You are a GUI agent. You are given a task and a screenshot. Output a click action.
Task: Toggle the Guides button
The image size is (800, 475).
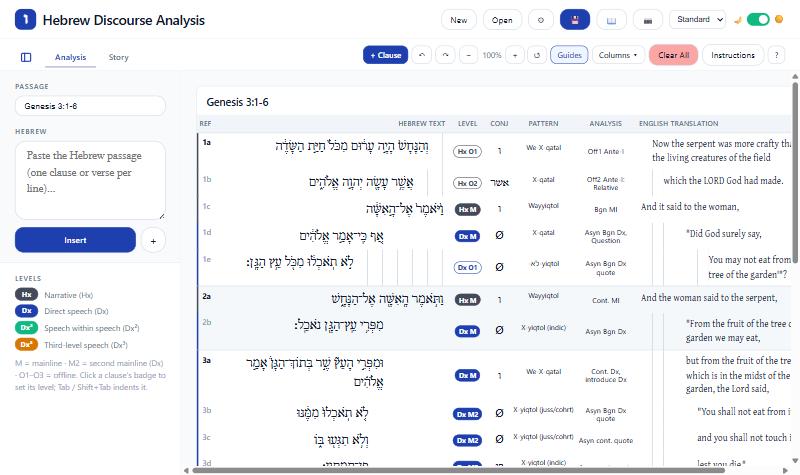[569, 55]
